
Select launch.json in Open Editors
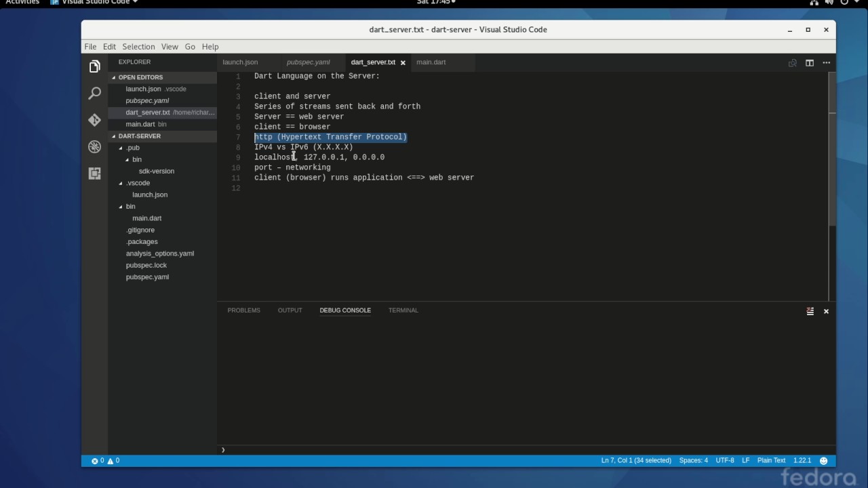click(163, 89)
